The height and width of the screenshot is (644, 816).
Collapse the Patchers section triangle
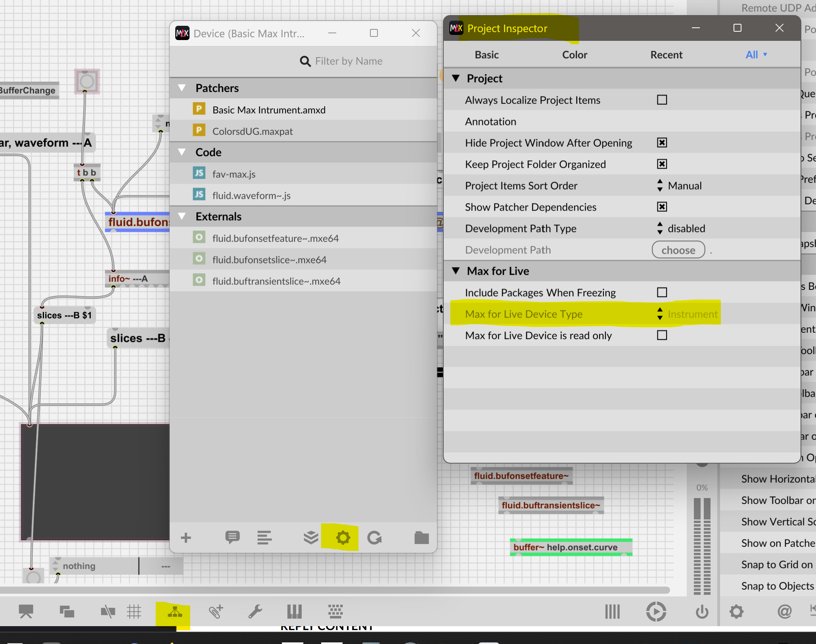(x=182, y=88)
